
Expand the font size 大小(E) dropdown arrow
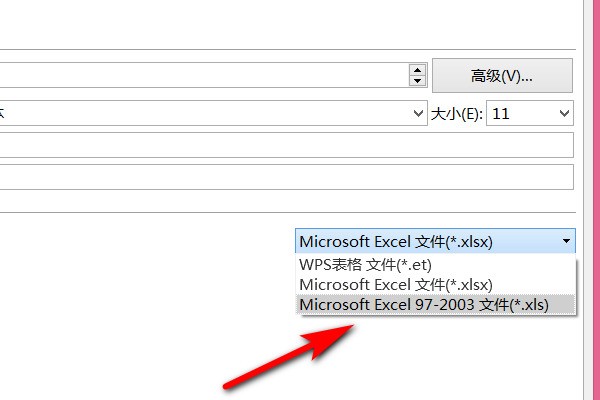coord(565,114)
